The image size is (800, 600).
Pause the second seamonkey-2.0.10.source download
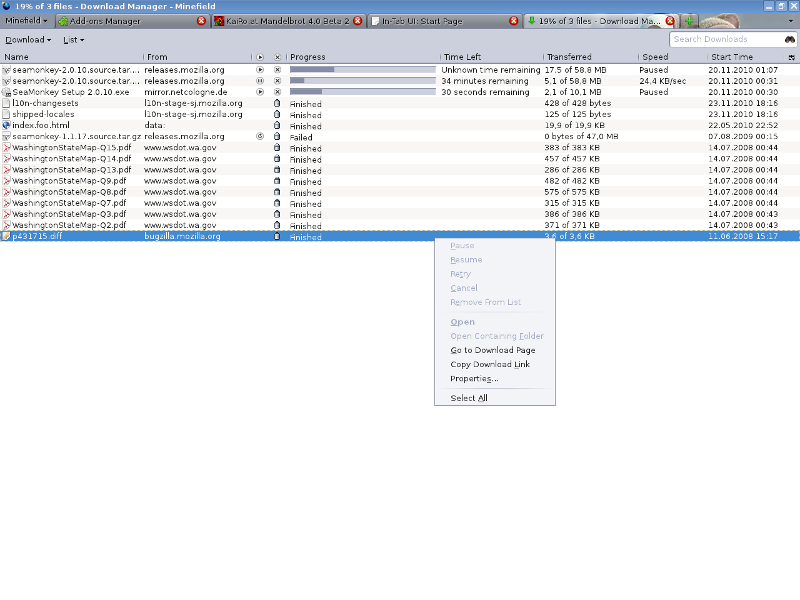[x=260, y=80]
